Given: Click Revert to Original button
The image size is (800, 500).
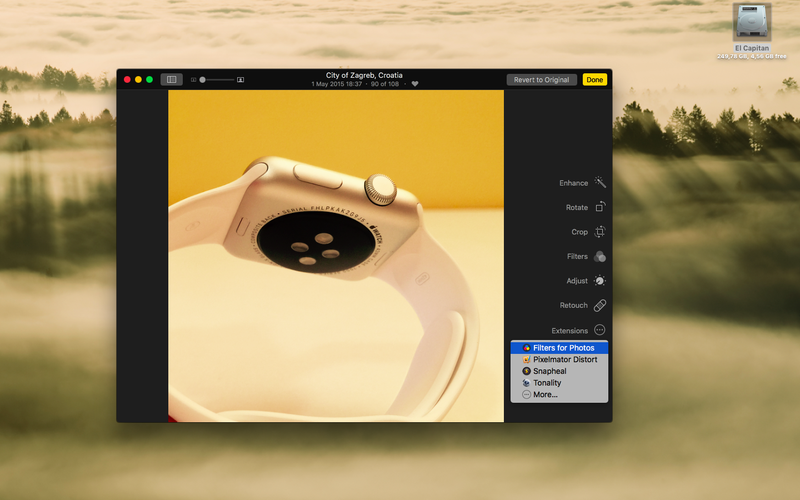Looking at the screenshot, I should coord(541,80).
